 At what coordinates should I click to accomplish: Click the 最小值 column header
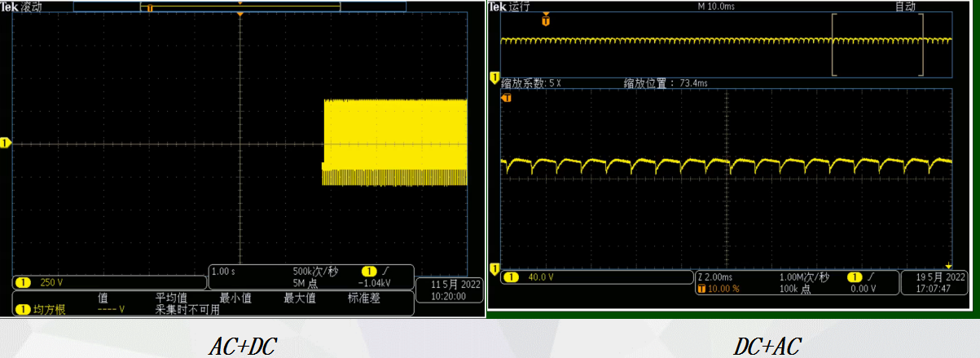235,298
